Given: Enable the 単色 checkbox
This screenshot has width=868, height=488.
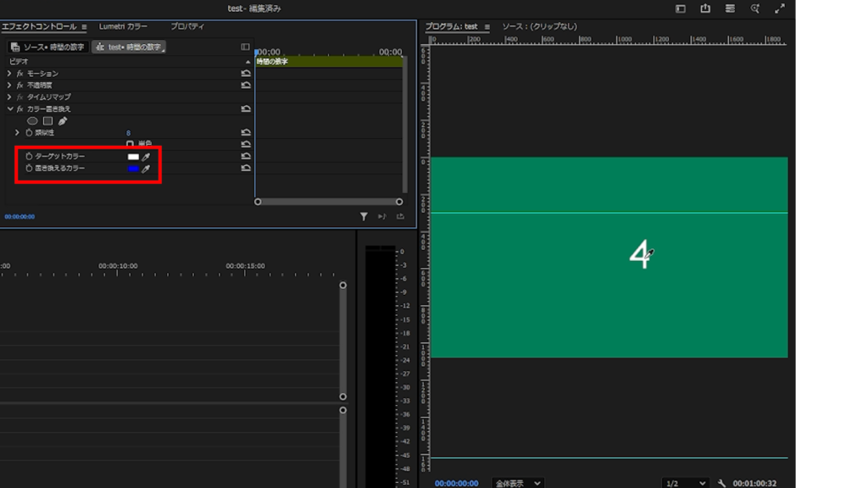Looking at the screenshot, I should (x=130, y=144).
